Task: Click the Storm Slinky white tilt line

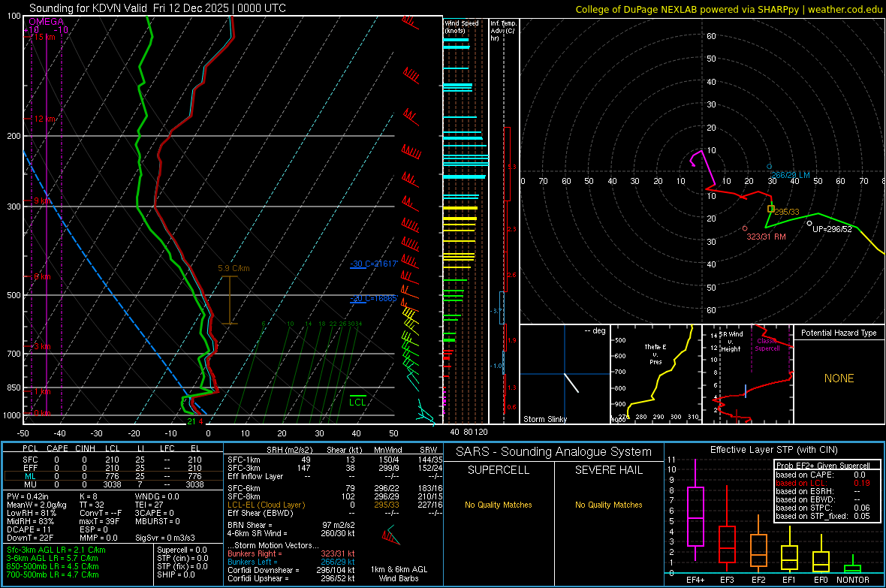Action: 571,383
